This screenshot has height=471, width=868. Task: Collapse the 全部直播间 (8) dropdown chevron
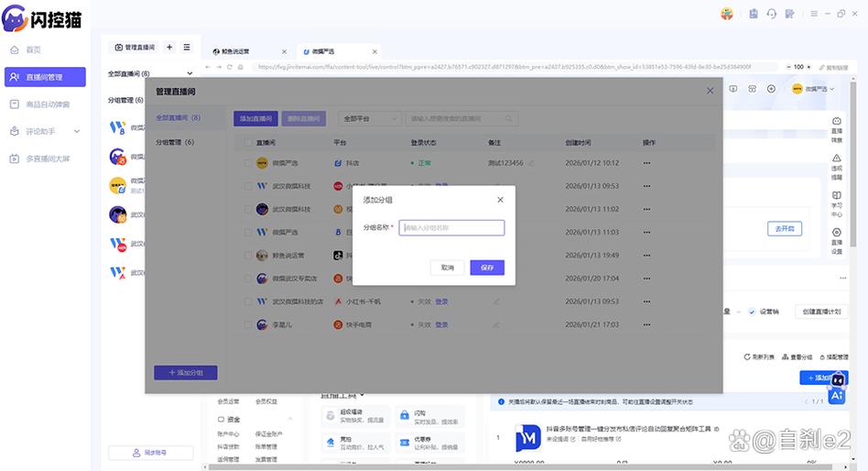tap(190, 73)
